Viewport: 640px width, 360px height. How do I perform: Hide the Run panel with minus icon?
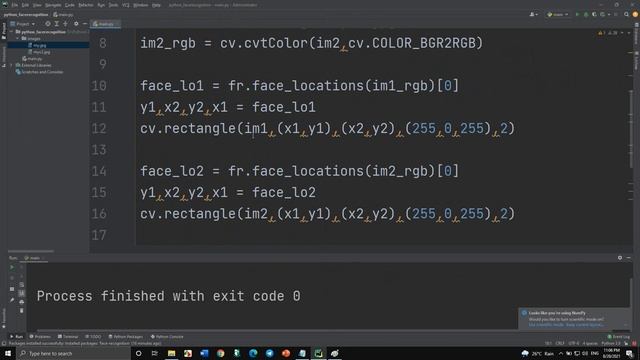coord(629,258)
